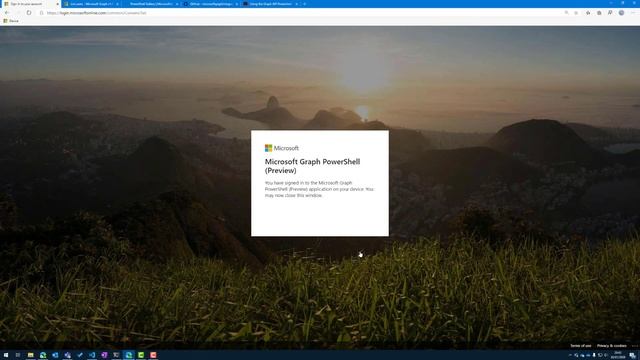Click the Microsoft logo in the dialog
Viewport: 640px width, 360px height.
pyautogui.click(x=282, y=148)
